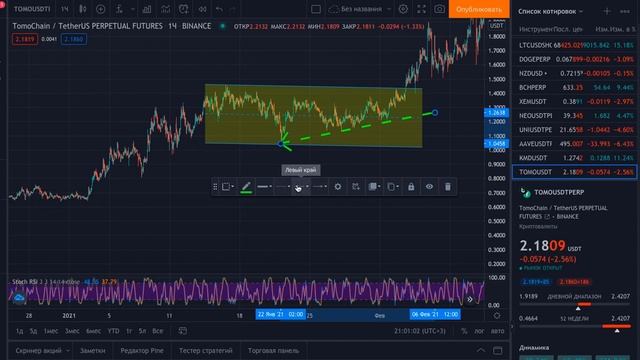
Task: Select BCHPERP row in the watchlist
Action: pos(576,87)
